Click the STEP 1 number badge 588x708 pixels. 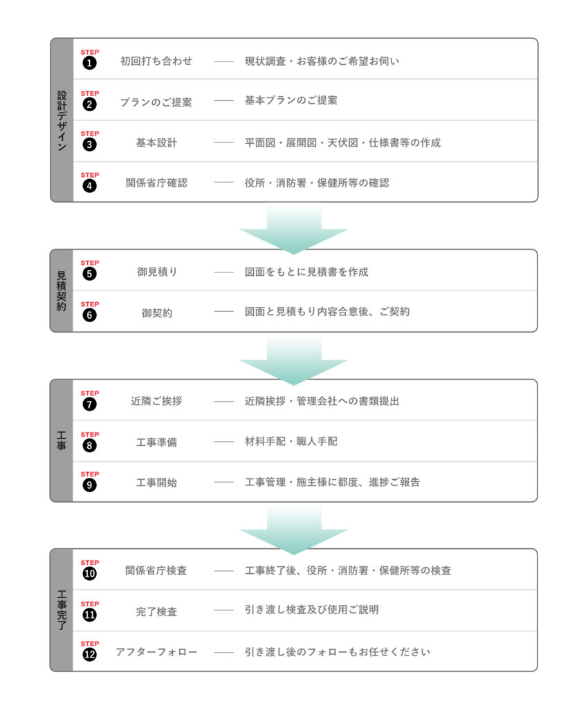(89, 63)
